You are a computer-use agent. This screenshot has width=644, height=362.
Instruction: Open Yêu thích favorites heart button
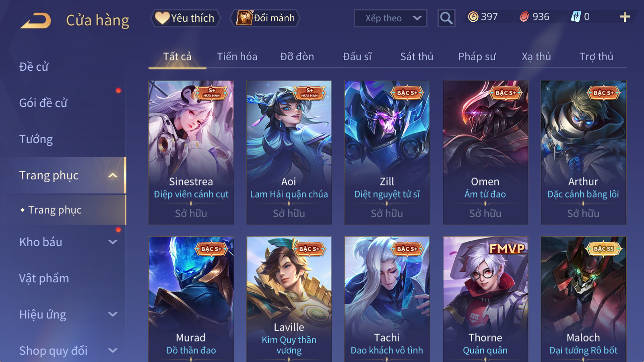186,18
